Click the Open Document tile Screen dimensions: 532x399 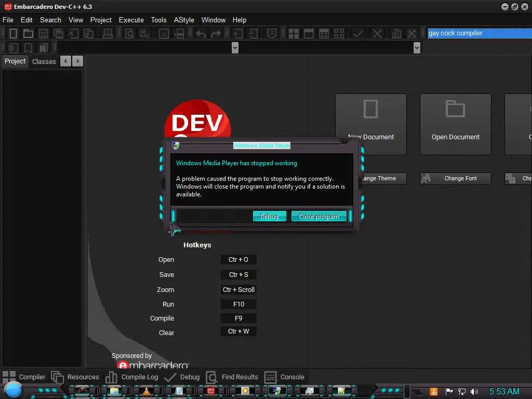point(455,124)
